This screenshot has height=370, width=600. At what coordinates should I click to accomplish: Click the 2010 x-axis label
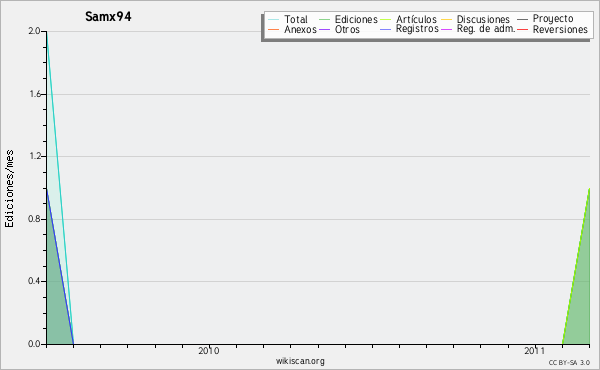pos(209,350)
